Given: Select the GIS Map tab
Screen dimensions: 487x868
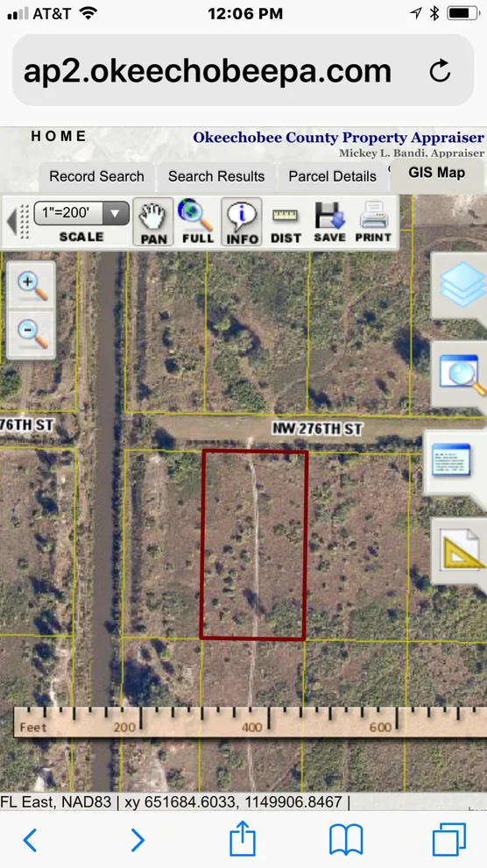Looking at the screenshot, I should 437,174.
